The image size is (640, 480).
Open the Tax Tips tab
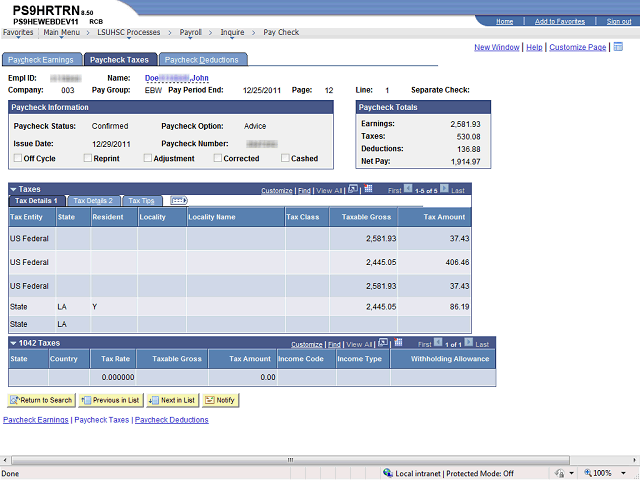(x=141, y=200)
